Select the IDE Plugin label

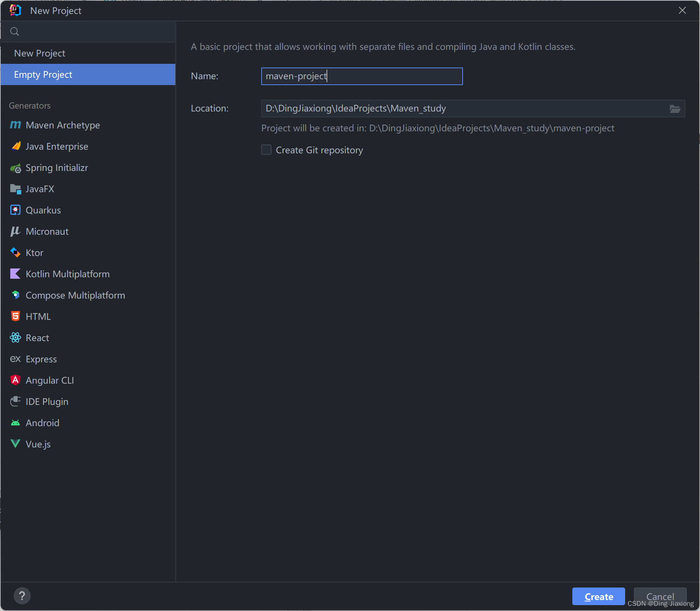pyautogui.click(x=47, y=402)
